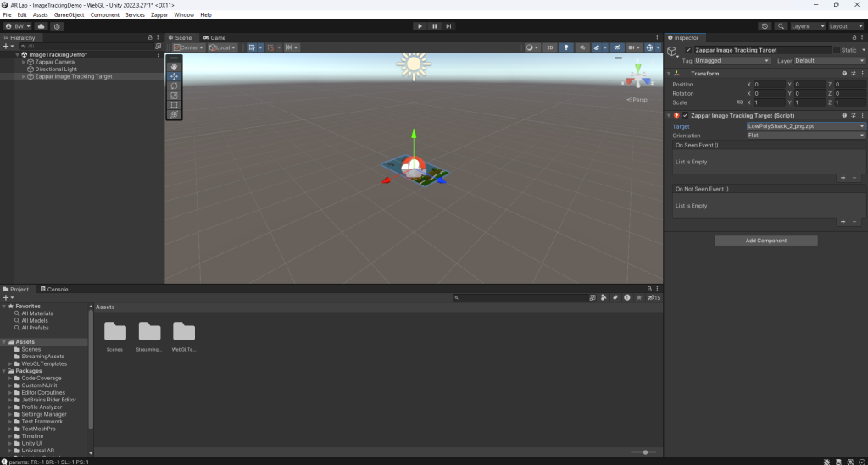Open the undo history icon
This screenshot has width=868, height=465.
tap(765, 26)
